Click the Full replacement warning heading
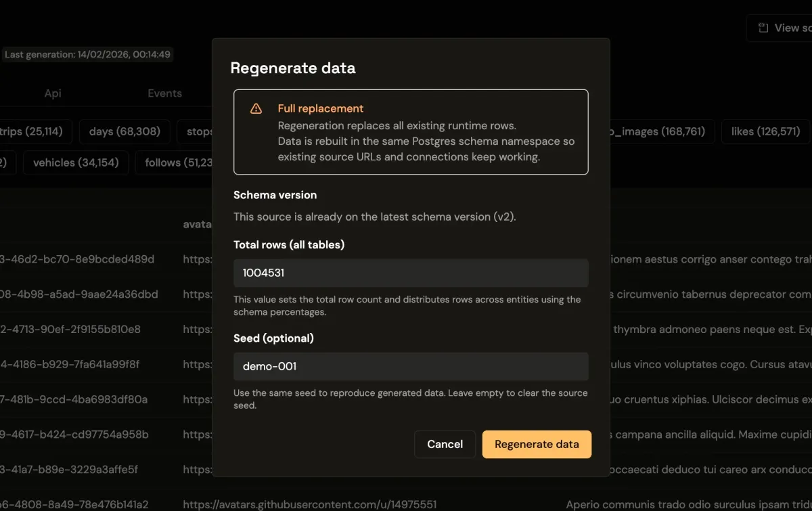Viewport: 812px width, 511px height. (321, 108)
